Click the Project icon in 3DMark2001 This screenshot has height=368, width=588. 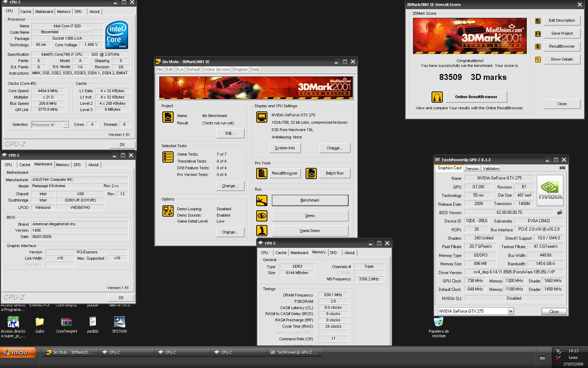(x=168, y=117)
